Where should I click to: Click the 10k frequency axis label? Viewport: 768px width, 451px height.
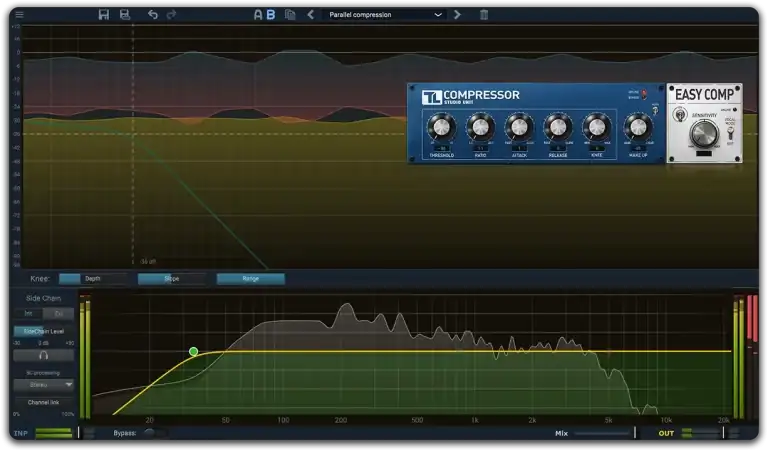pyautogui.click(x=666, y=420)
